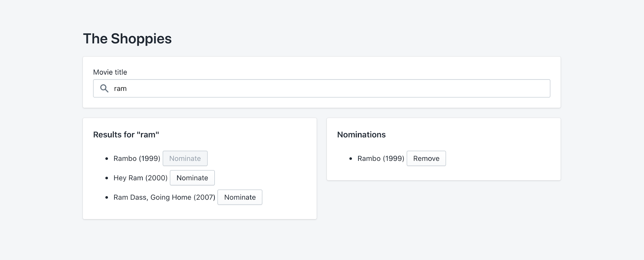Click the bullet before Ram Dass result
This screenshot has width=644, height=260.
[107, 198]
